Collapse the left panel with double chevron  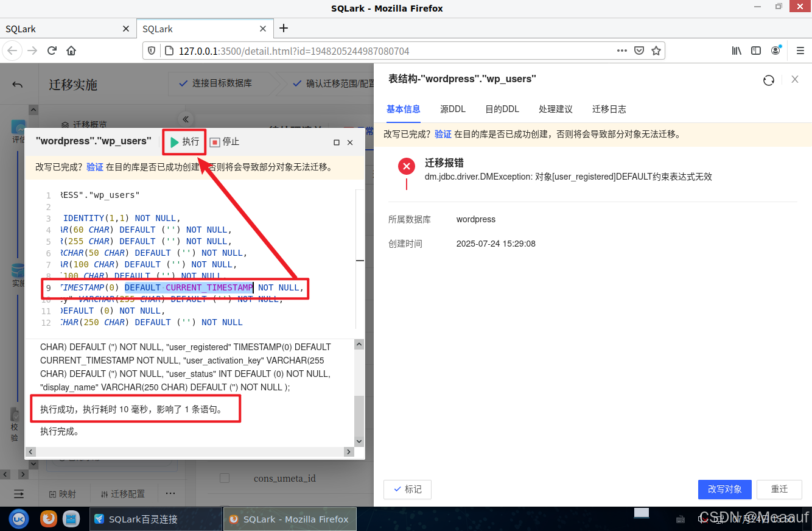(x=186, y=119)
